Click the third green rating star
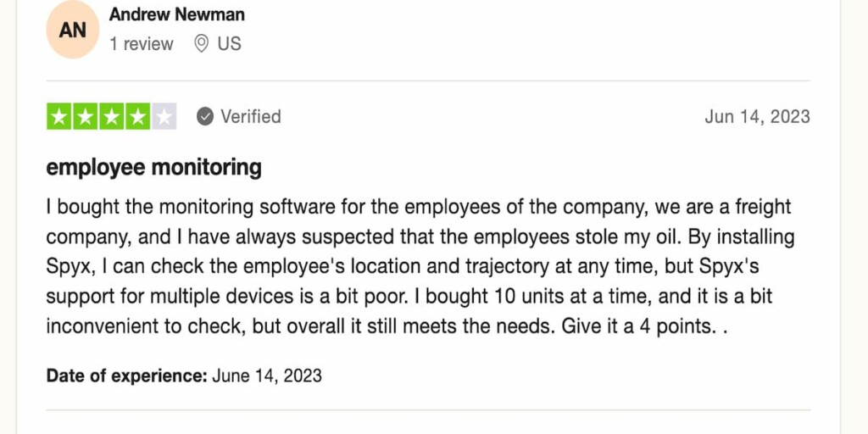 coord(111,116)
